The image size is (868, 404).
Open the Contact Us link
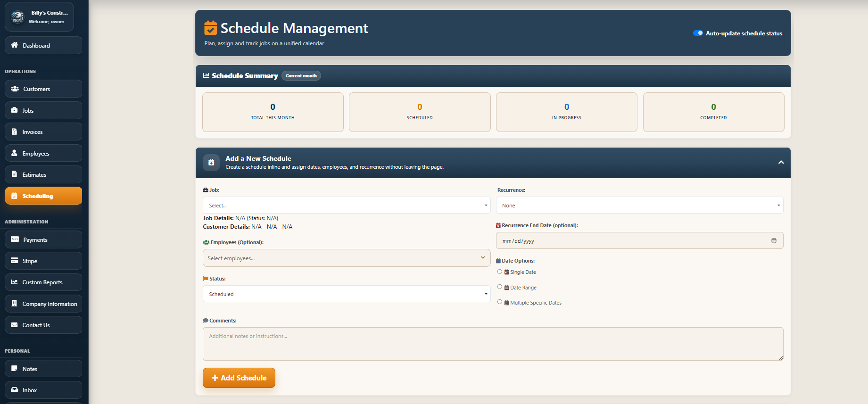click(43, 325)
